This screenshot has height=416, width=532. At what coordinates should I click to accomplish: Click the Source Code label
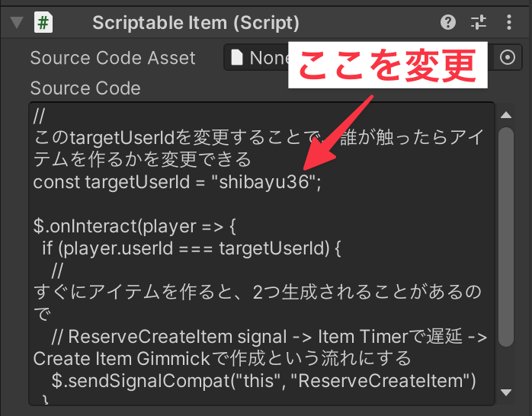[85, 88]
